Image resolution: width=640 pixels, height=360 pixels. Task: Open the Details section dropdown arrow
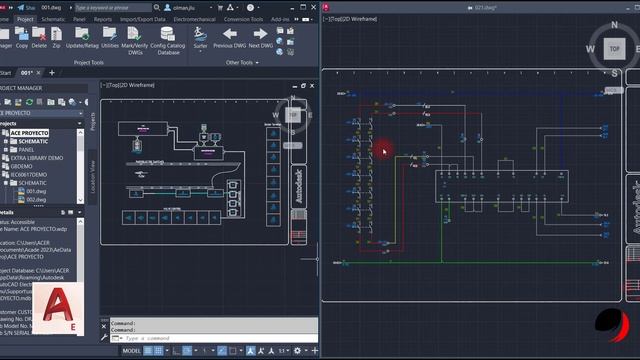[x=80, y=212]
